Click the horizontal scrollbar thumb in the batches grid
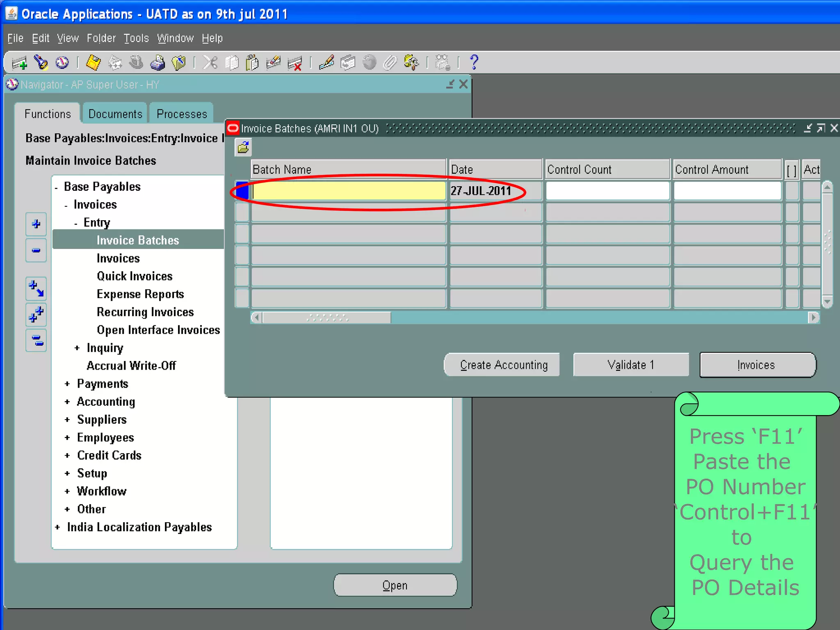 point(327,318)
